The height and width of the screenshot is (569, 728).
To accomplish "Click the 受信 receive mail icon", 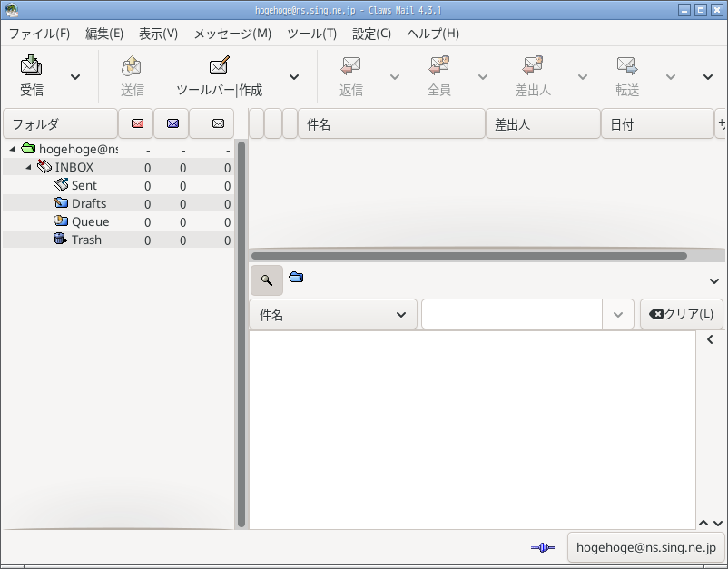I will (31, 66).
